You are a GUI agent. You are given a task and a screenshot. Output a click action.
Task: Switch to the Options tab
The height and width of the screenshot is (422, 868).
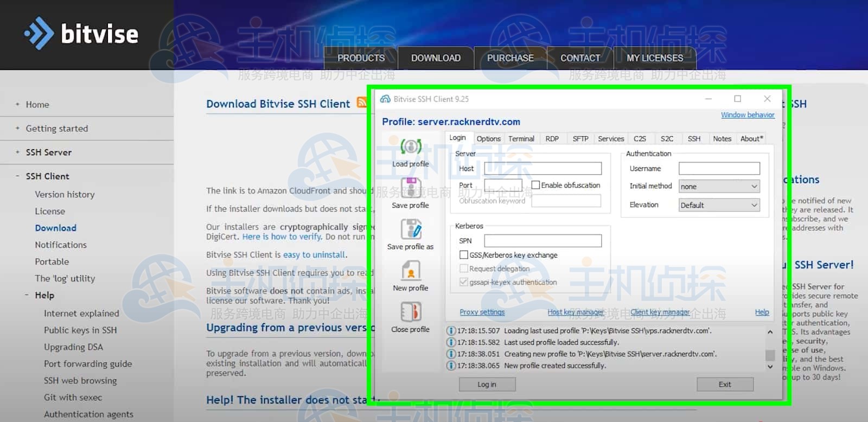pyautogui.click(x=488, y=139)
